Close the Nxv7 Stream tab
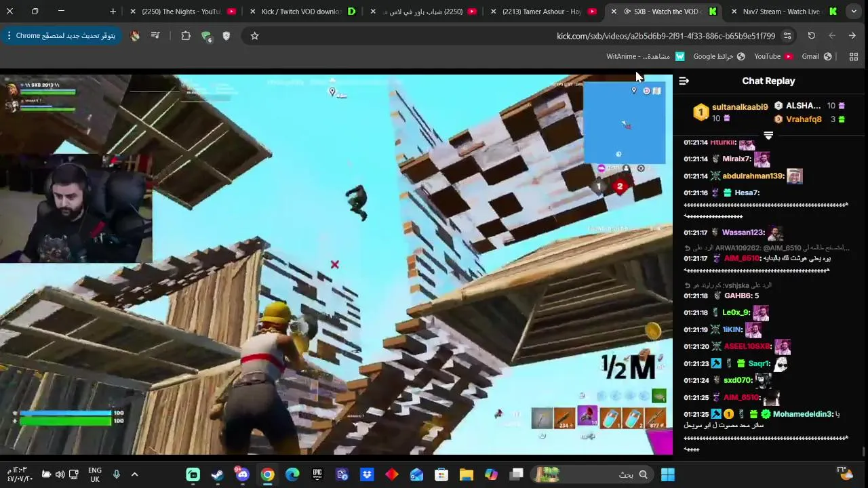 (734, 12)
